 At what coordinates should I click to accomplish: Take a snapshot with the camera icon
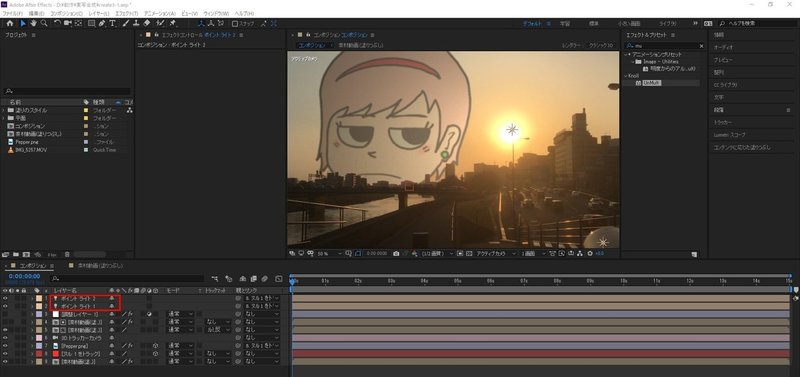click(396, 254)
